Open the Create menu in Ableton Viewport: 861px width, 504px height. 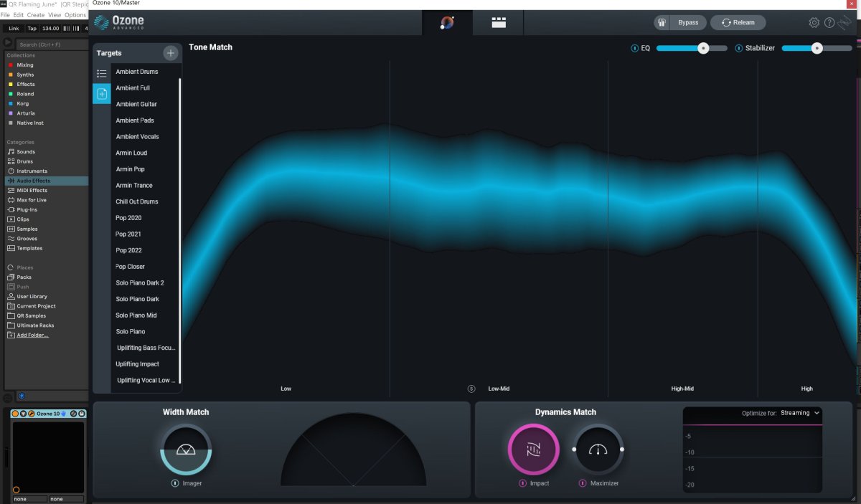[x=36, y=15]
